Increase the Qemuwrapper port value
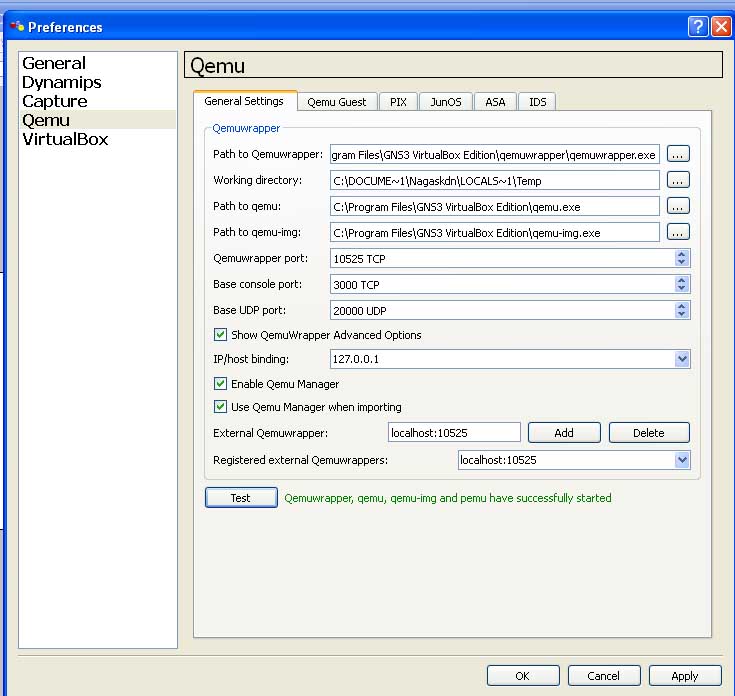Screen dimensions: 735x696 682,254
